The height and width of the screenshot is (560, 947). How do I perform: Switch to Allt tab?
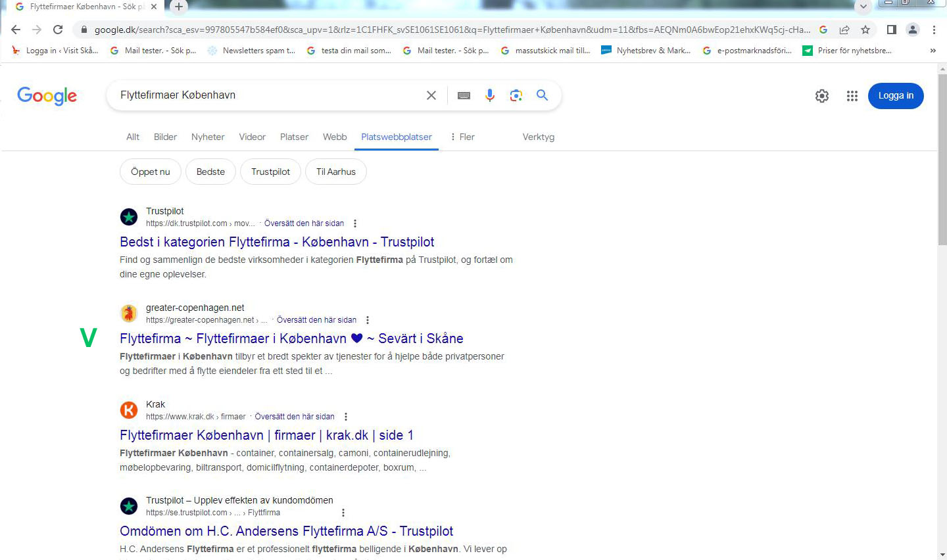pos(133,137)
